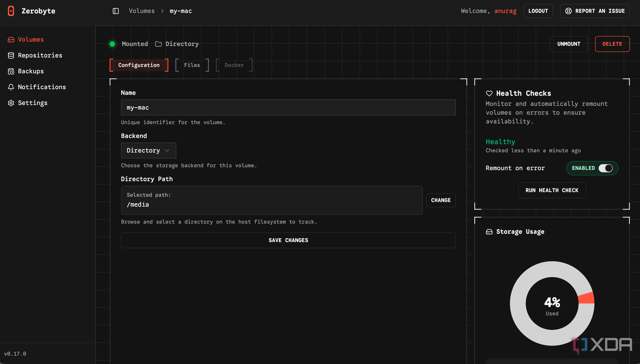This screenshot has width=640, height=364.
Task: Open the Docker tab
Action: point(234,65)
